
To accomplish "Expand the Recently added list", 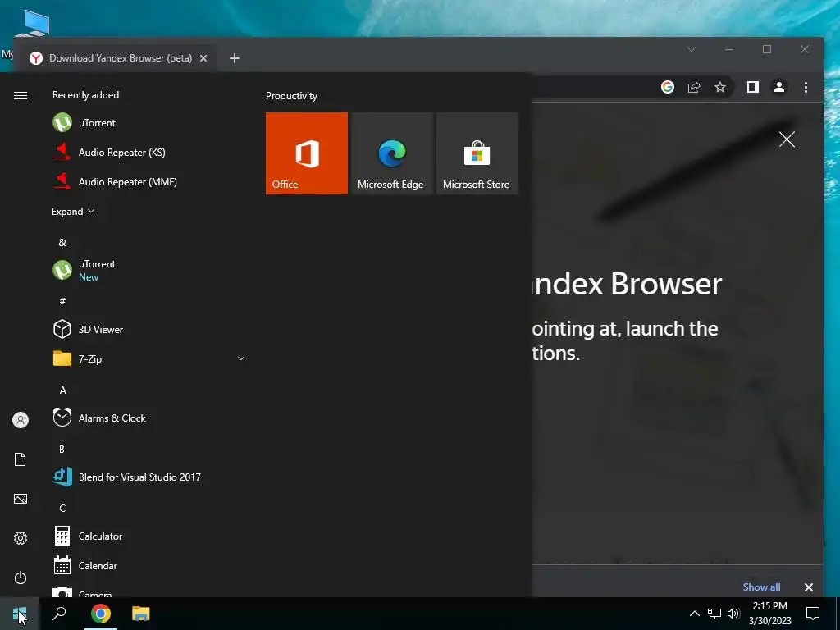I will tap(73, 211).
